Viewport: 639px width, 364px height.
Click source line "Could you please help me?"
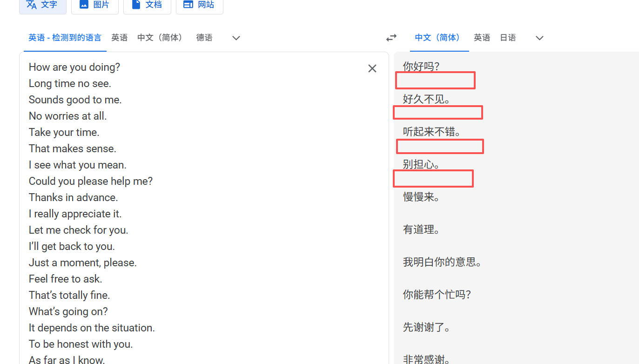point(91,181)
